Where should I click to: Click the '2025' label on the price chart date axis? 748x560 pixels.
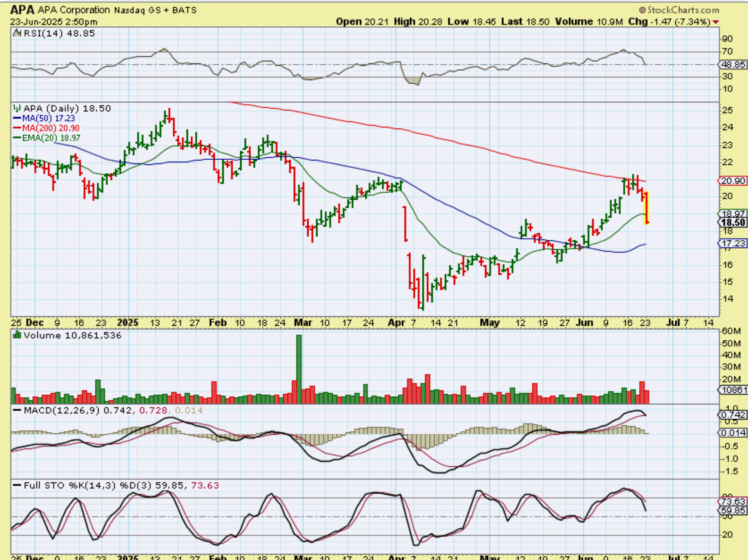pos(128,322)
